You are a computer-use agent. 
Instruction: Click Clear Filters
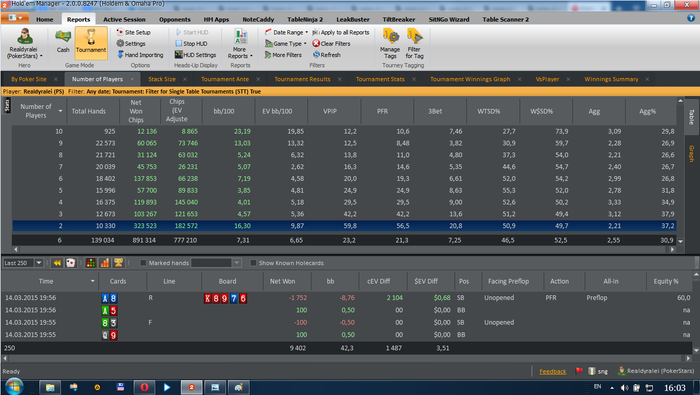tap(331, 43)
